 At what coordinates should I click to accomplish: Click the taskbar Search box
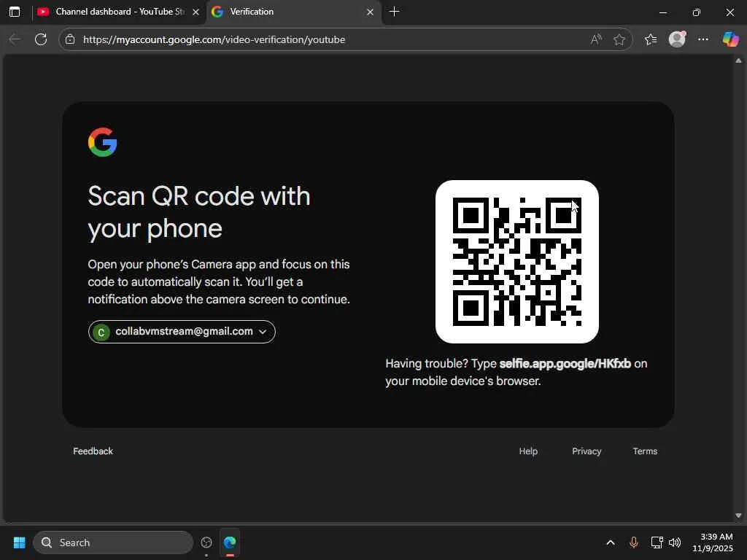113,542
